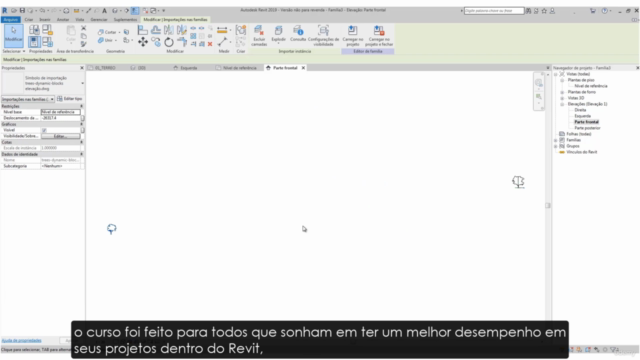640x360 pixels.
Task: Open the type selector dropdown for trees-dynamic-blocks
Action: point(82,83)
